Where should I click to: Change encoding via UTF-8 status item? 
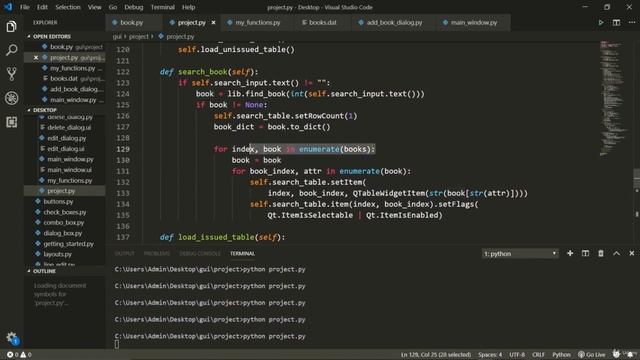click(517, 355)
